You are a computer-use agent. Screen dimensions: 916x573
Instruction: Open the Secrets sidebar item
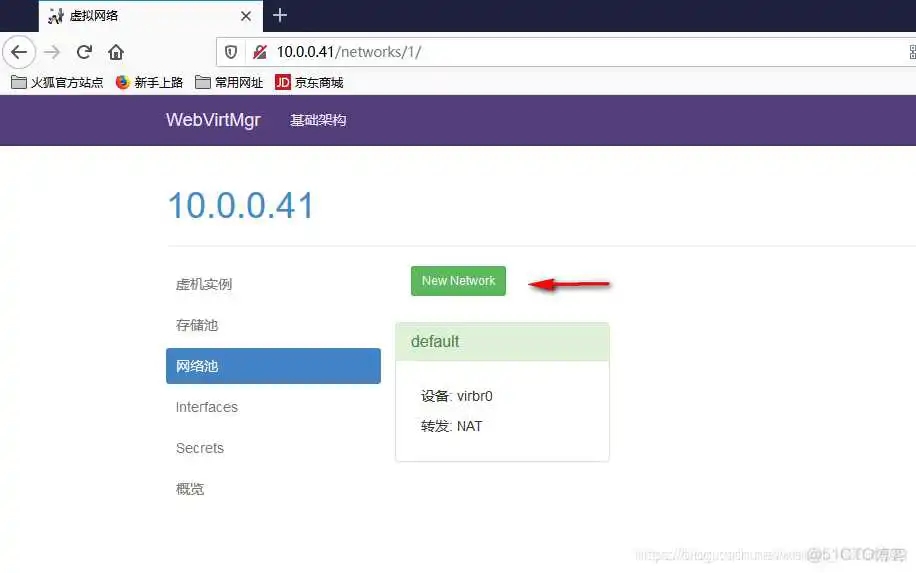(x=273, y=448)
